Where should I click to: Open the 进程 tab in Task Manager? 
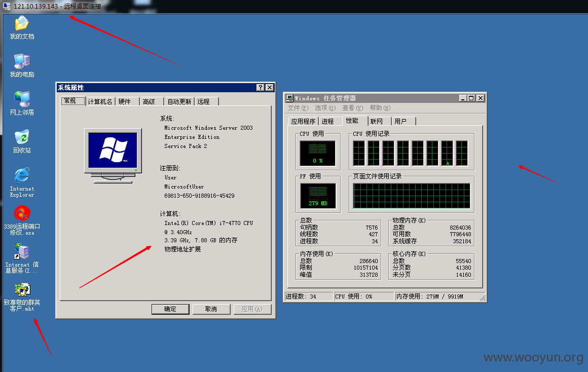(330, 122)
